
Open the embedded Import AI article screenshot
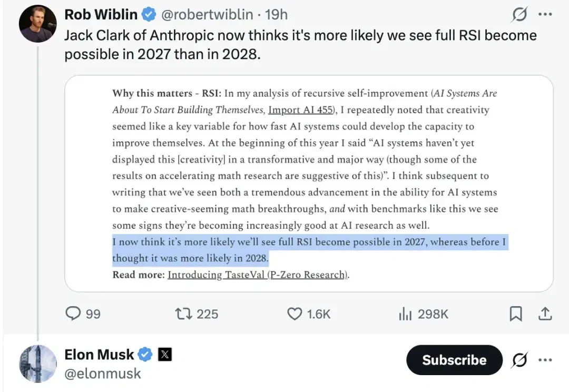[309, 183]
